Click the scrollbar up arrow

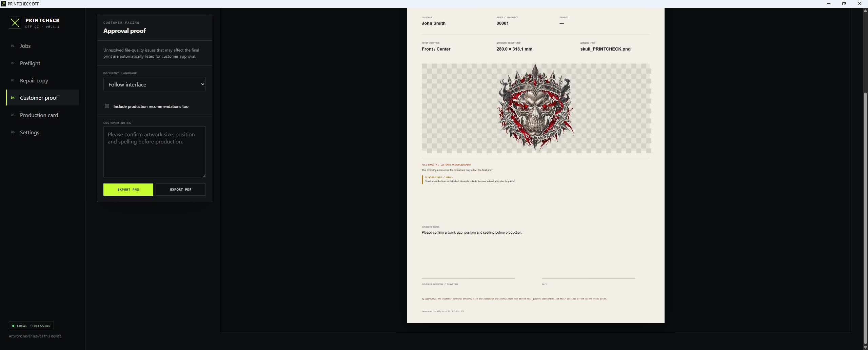point(865,11)
